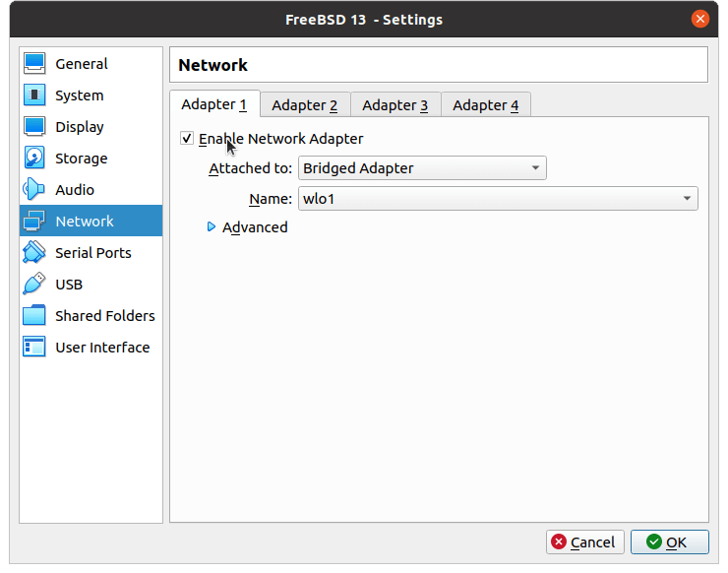Switch to Adapter 1 tab
The height and width of the screenshot is (573, 728).
(x=214, y=104)
